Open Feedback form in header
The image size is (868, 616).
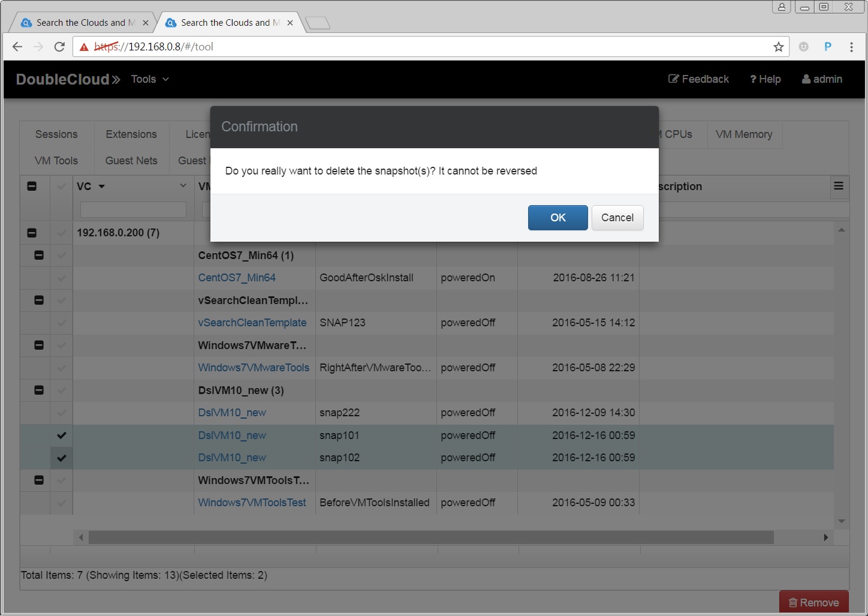coord(698,79)
